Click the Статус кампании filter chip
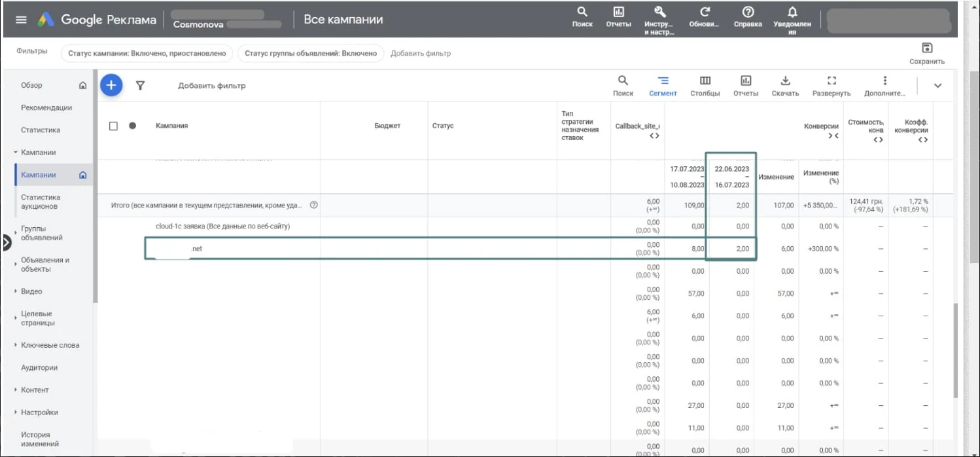 (x=147, y=54)
